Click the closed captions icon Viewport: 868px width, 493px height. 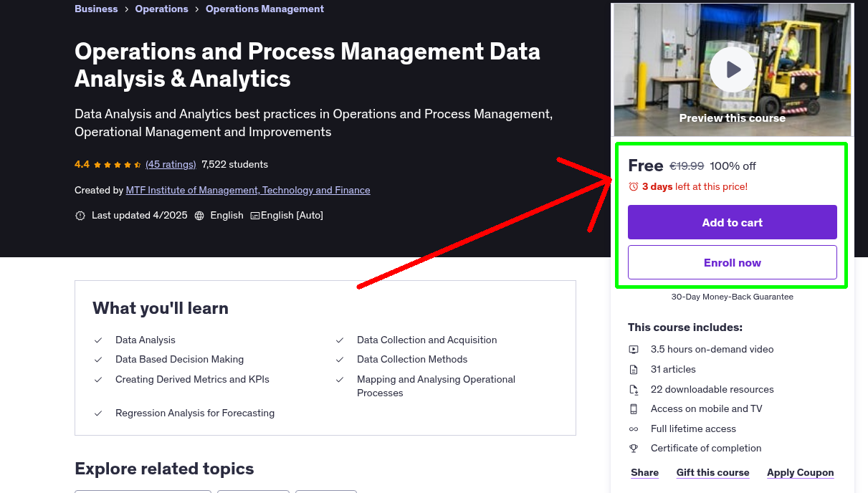pyautogui.click(x=254, y=215)
